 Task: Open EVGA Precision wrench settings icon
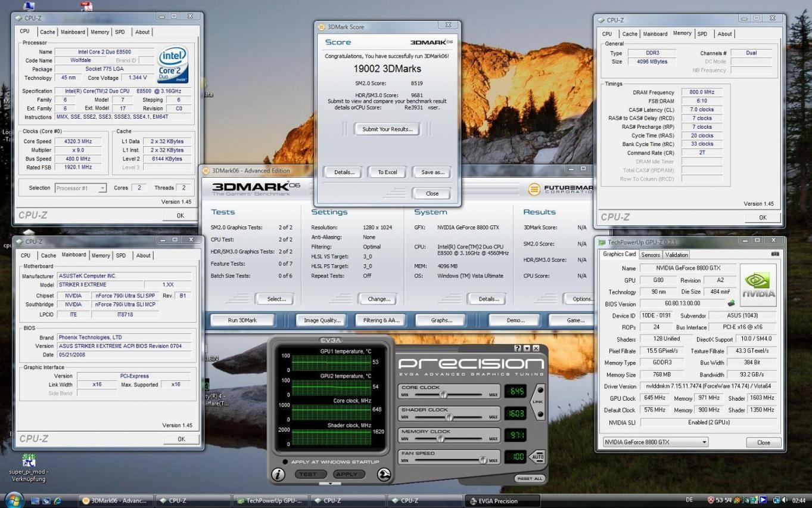(x=384, y=475)
